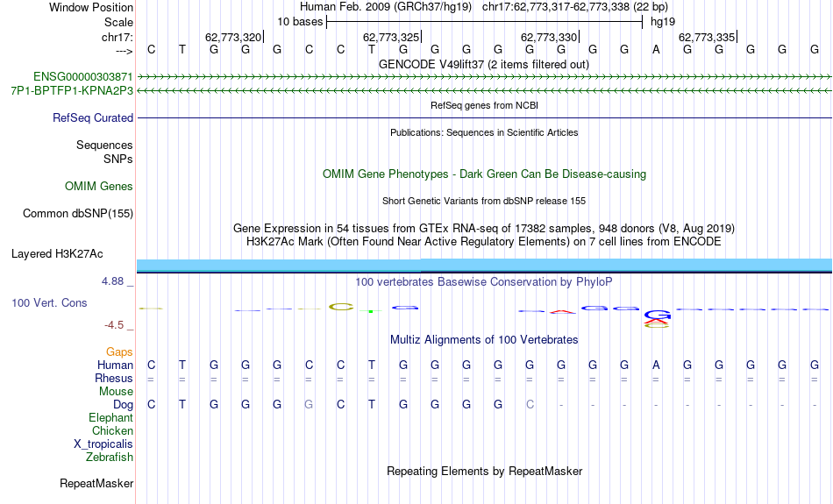Click 100 vertebrates Basewise Conservation by PhyloP title

[x=484, y=282]
